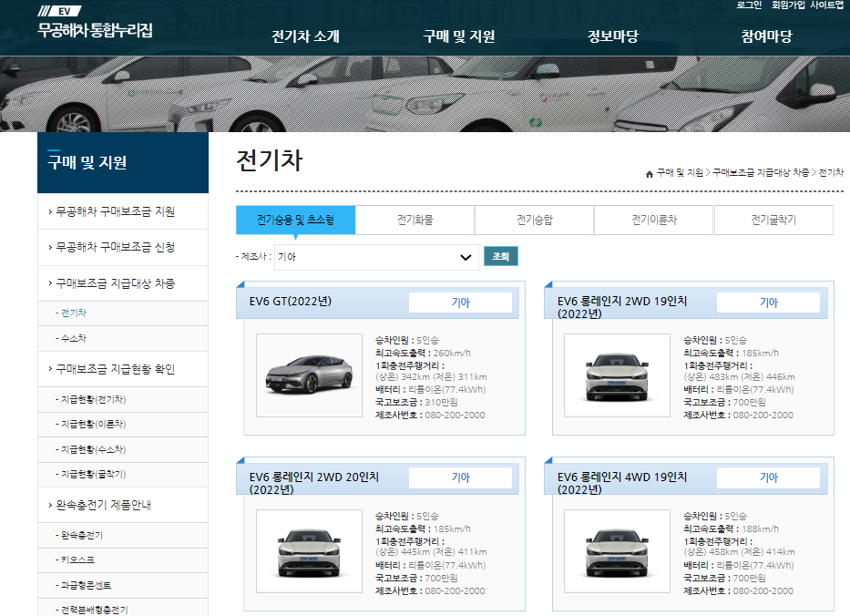
Task: Open 지급현황(이륜차) sidebar item
Action: [x=123, y=425]
